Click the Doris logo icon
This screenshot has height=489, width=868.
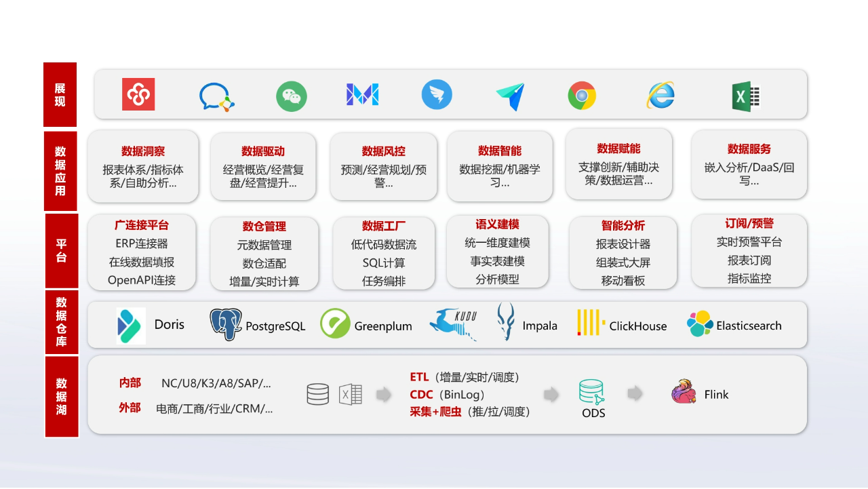pyautogui.click(x=131, y=326)
